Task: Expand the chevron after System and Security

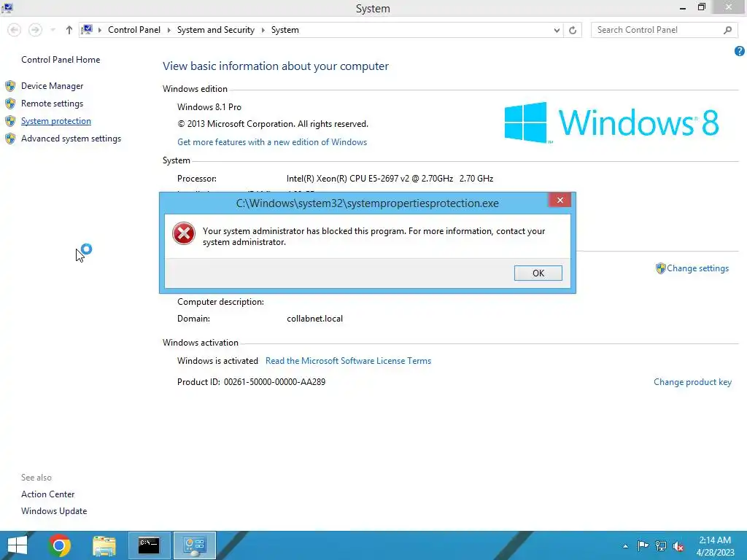Action: [263, 30]
